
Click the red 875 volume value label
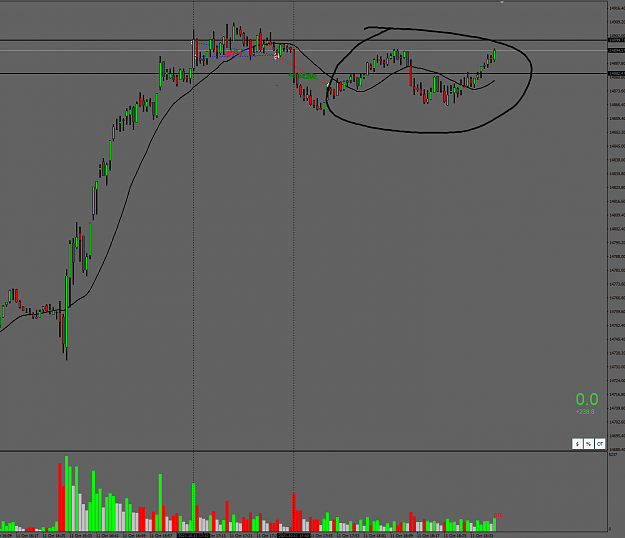click(498, 515)
